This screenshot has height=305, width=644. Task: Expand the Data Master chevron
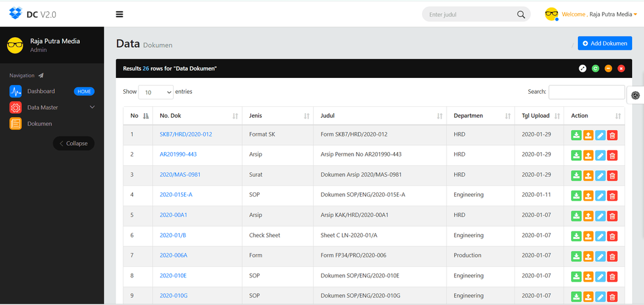click(92, 107)
